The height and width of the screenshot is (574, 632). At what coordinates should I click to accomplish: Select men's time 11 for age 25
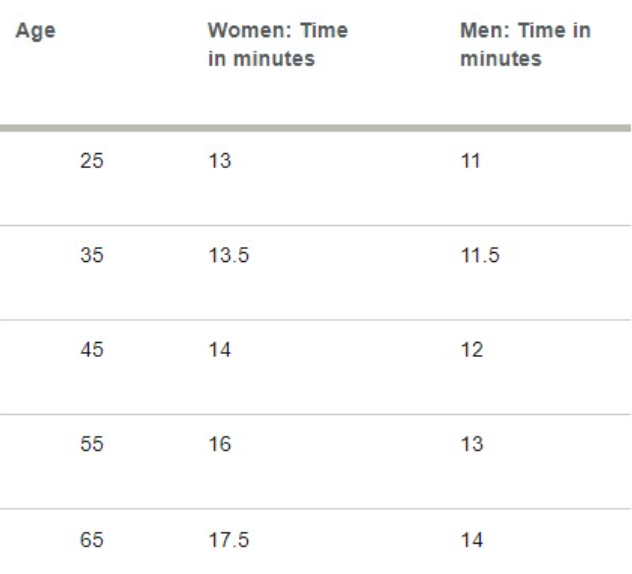click(471, 161)
